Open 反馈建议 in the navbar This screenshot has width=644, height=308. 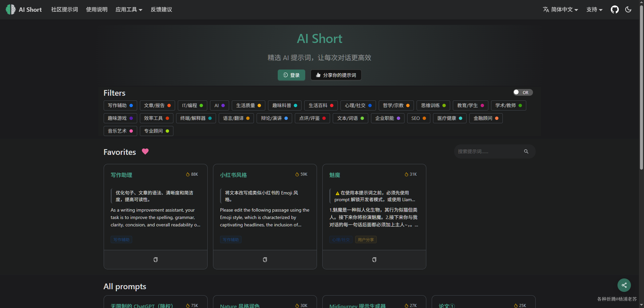[161, 9]
